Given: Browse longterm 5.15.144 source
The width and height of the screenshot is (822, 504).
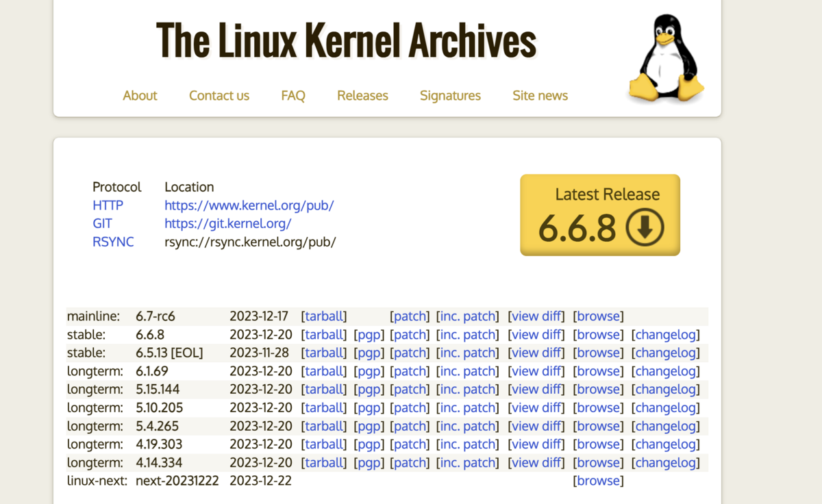Looking at the screenshot, I should coord(598,389).
